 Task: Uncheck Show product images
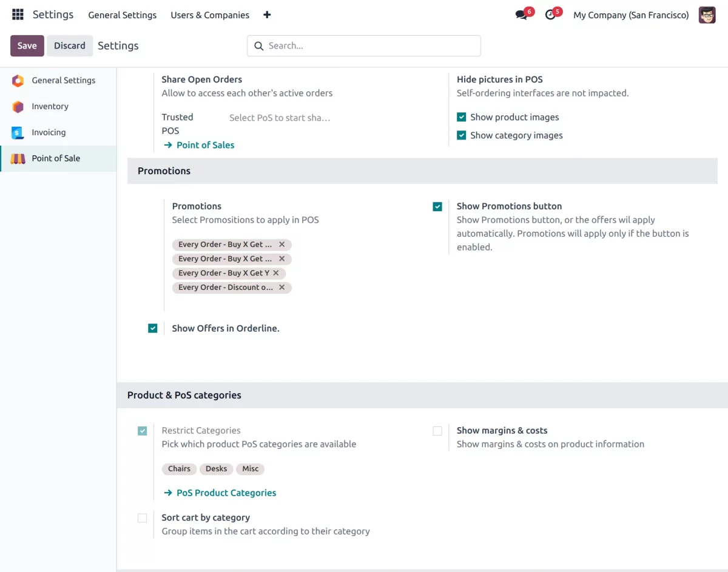(x=462, y=117)
